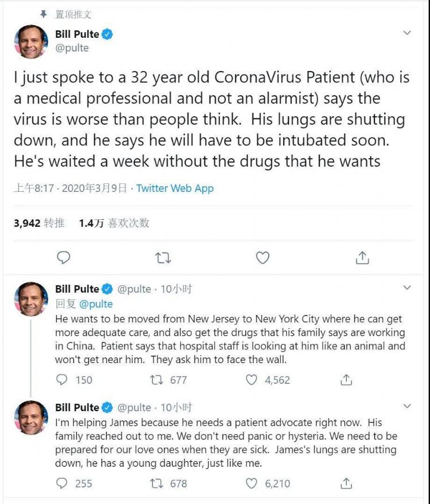Open Bill Pulte's profile picture in main tweet
This screenshot has height=504, width=430.
click(31, 42)
